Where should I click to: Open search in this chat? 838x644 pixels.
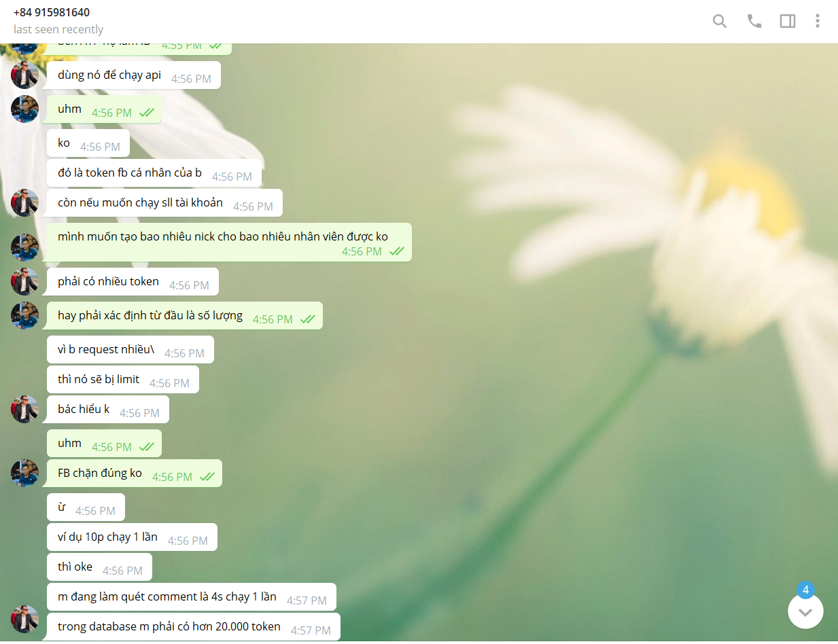[x=720, y=21]
